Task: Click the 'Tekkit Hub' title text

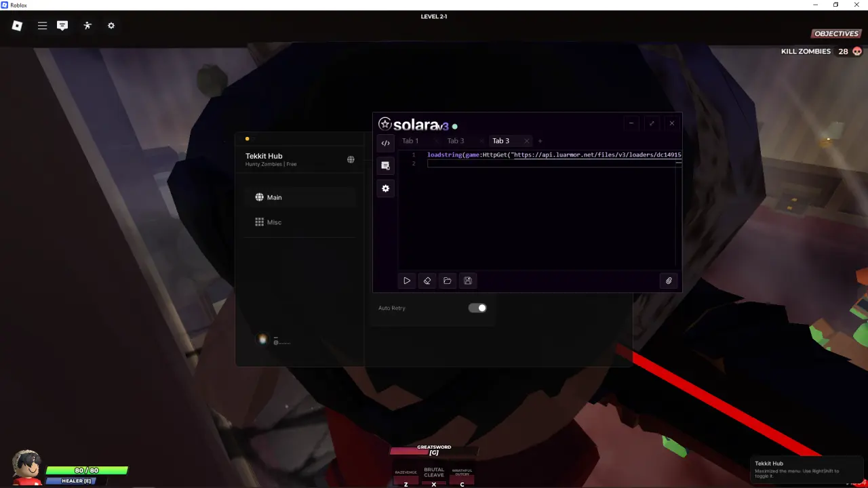Action: click(x=264, y=156)
